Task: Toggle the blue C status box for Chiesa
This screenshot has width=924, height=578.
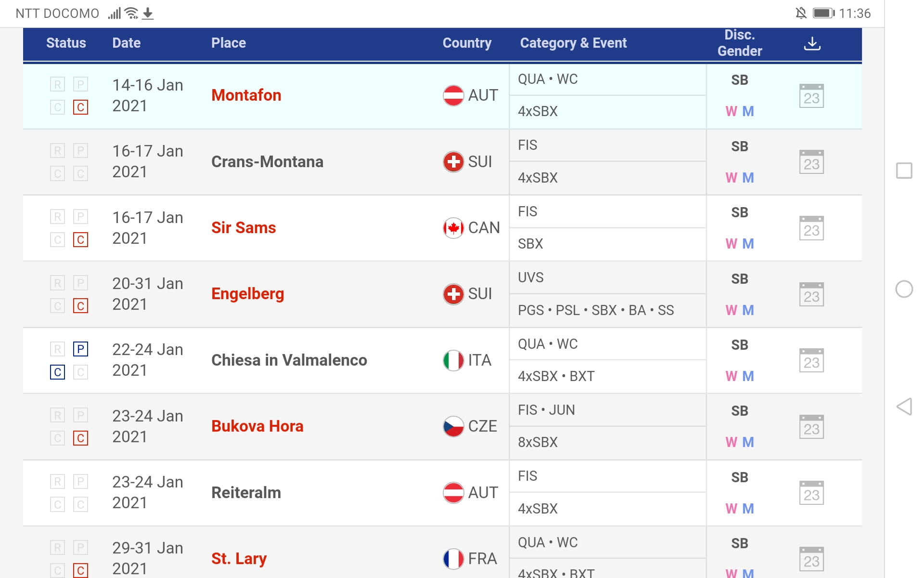Action: click(58, 372)
